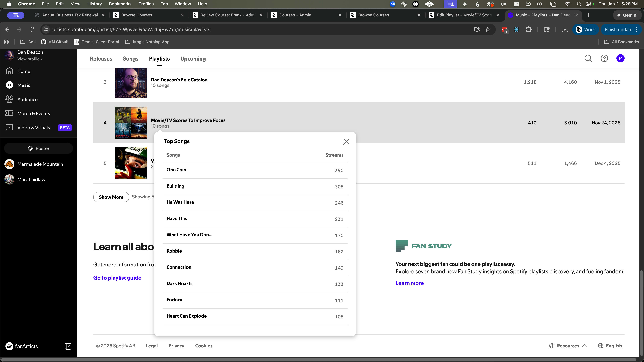Close the Top Songs popup
This screenshot has height=362, width=644.
click(x=346, y=142)
